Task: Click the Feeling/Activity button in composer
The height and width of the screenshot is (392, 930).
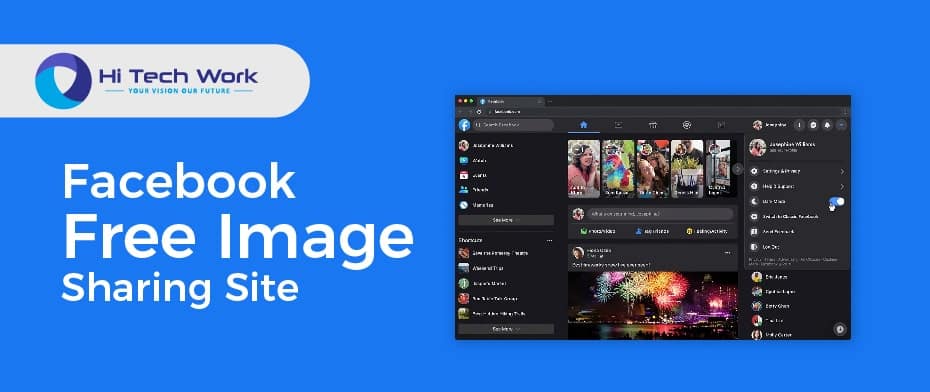Action: (x=706, y=231)
